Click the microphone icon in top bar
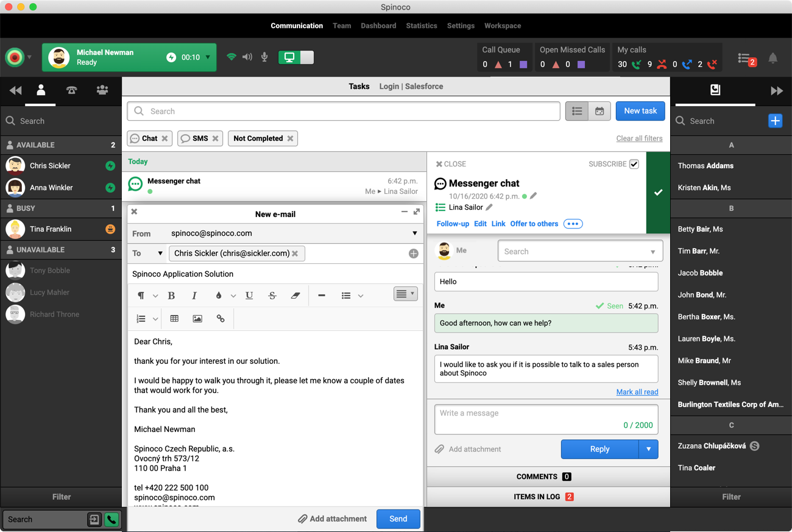The image size is (792, 532). (x=264, y=57)
